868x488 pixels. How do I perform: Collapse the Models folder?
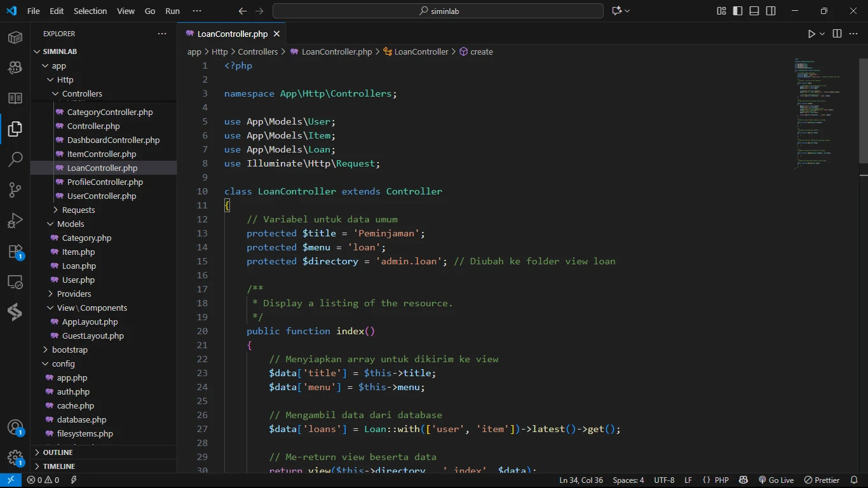[x=71, y=224]
